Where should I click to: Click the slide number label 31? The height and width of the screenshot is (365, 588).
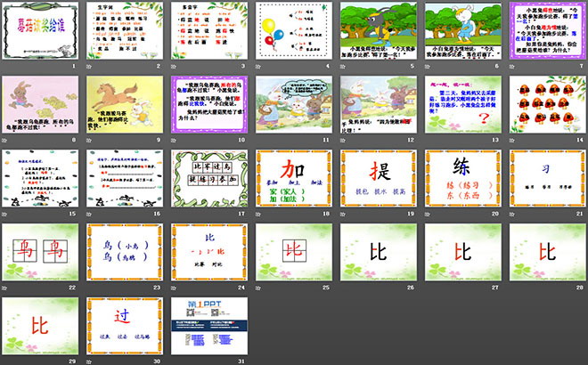[x=241, y=361]
